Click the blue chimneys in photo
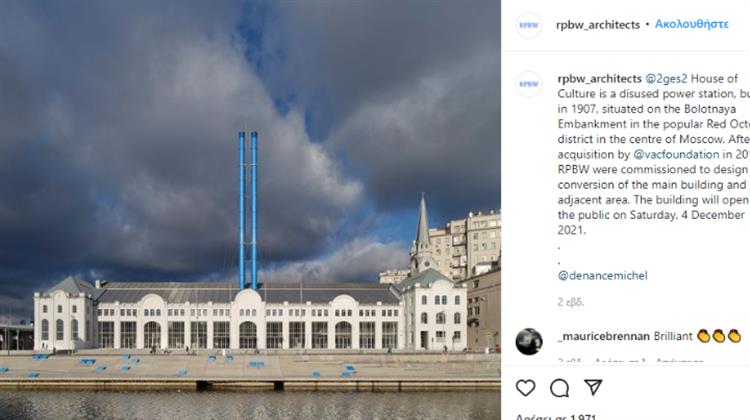Viewport: 750px width, 420px height. tap(248, 210)
